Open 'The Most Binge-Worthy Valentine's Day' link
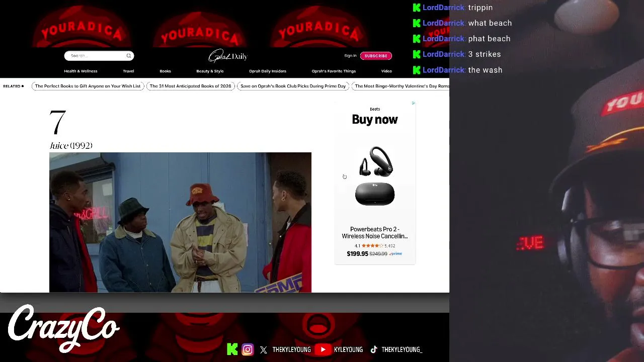 click(401, 86)
